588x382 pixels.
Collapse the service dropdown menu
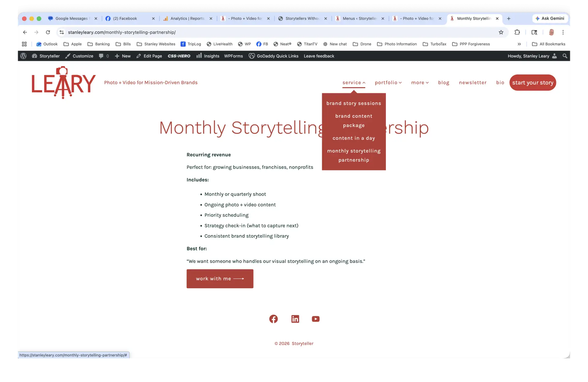point(354,83)
